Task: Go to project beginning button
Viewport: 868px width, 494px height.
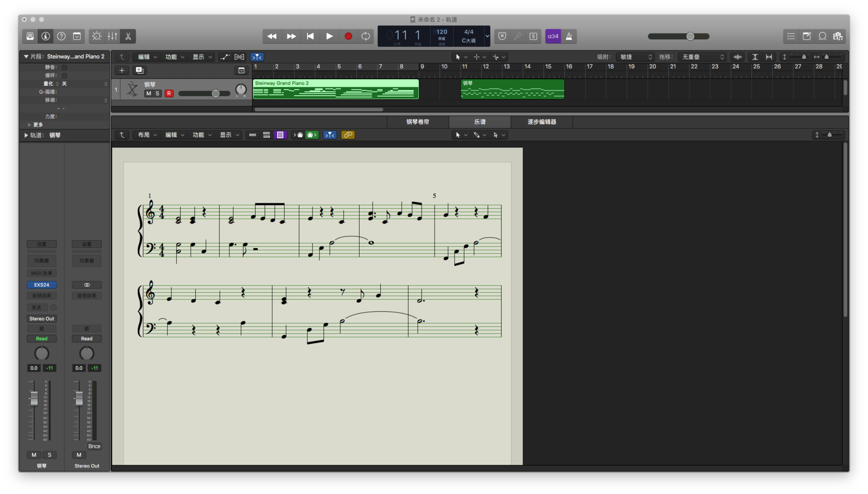Action: [x=310, y=36]
